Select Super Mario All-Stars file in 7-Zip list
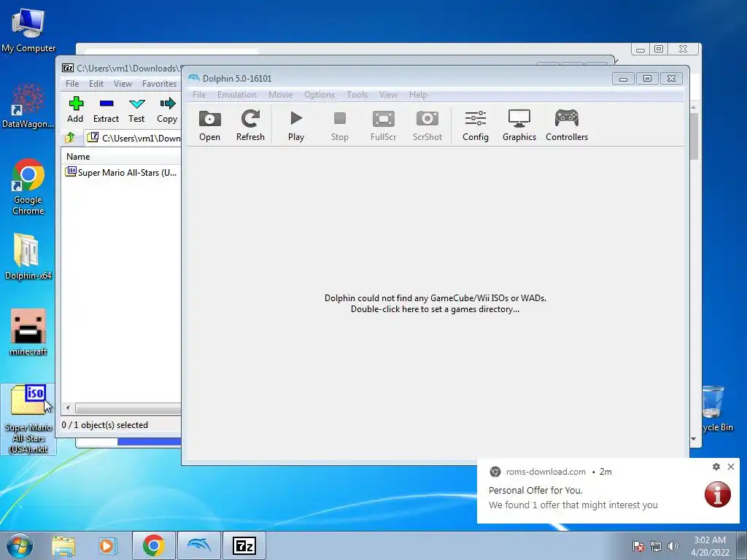This screenshot has height=560, width=747. (x=122, y=172)
